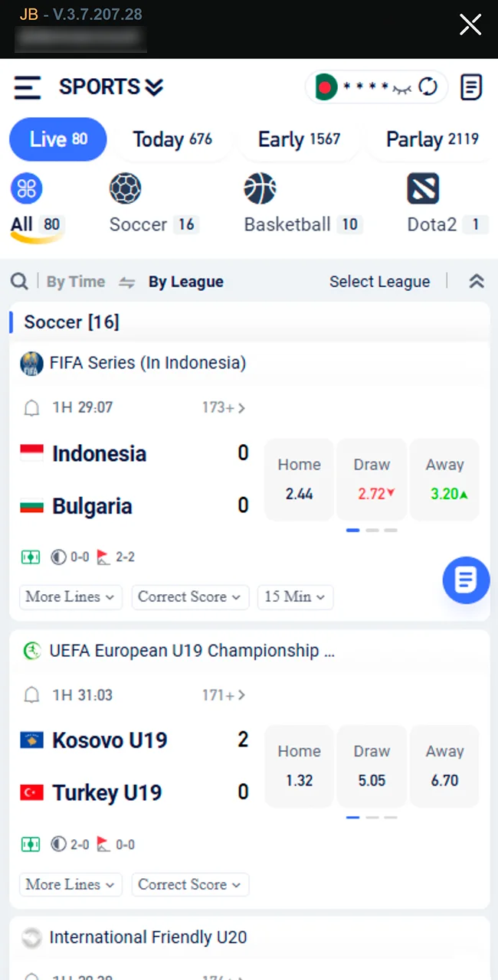Open the search magnifier in the filter bar
This screenshot has width=498, height=980.
coord(19,281)
